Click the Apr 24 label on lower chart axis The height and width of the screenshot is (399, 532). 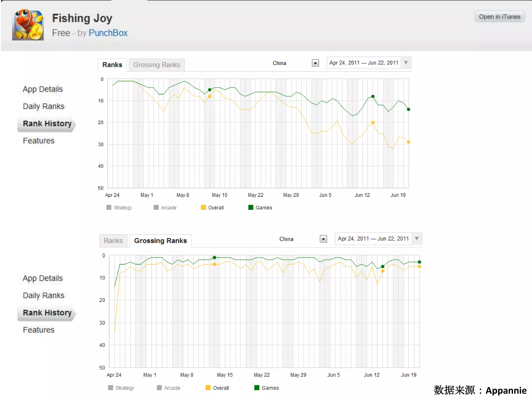[114, 375]
